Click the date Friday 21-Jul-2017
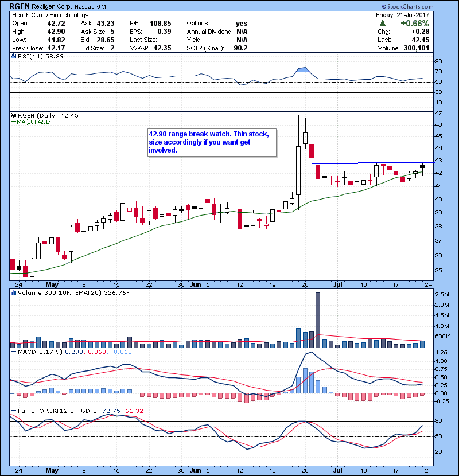Screen dimensions: 459x476 (403, 15)
